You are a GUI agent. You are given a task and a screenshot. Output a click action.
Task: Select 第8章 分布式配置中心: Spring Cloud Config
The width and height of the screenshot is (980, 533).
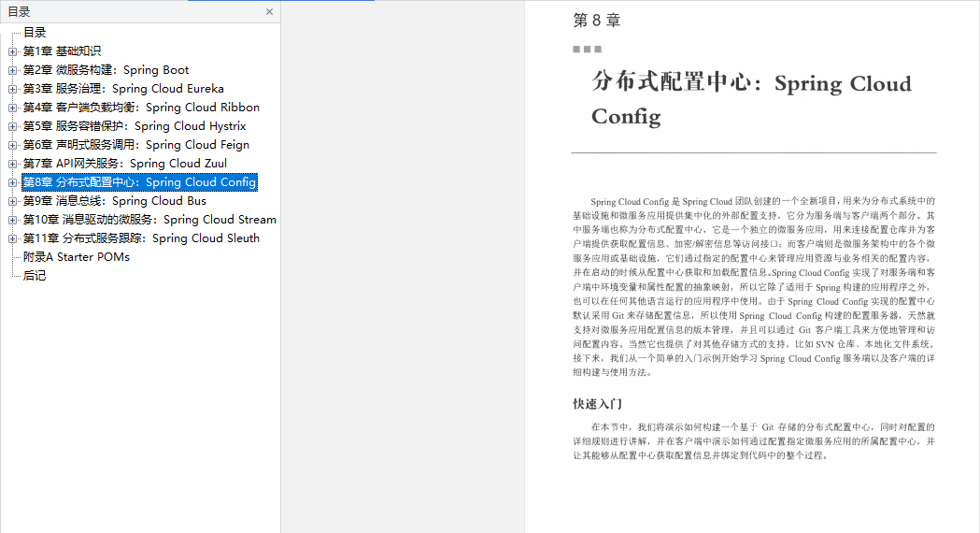(139, 182)
